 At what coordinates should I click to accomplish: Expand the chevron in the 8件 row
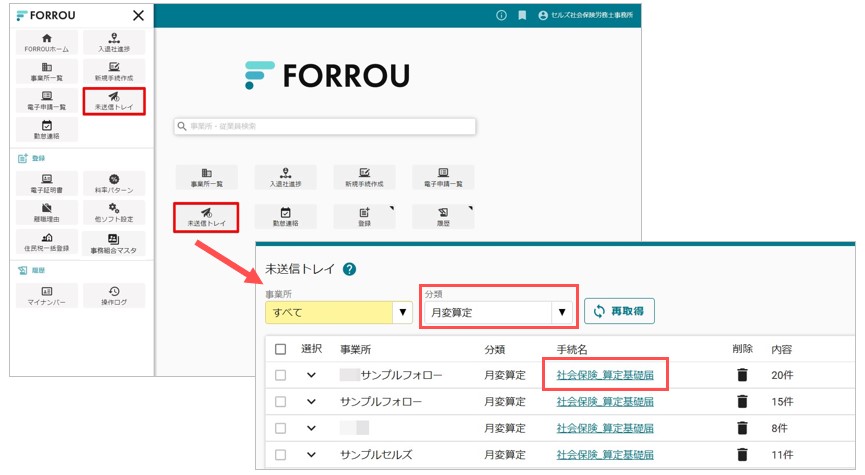pyautogui.click(x=311, y=428)
